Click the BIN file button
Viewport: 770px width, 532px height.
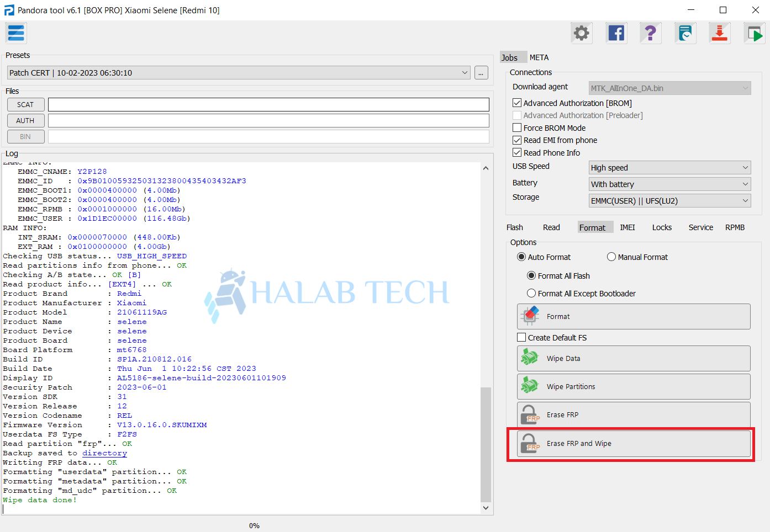coord(25,136)
